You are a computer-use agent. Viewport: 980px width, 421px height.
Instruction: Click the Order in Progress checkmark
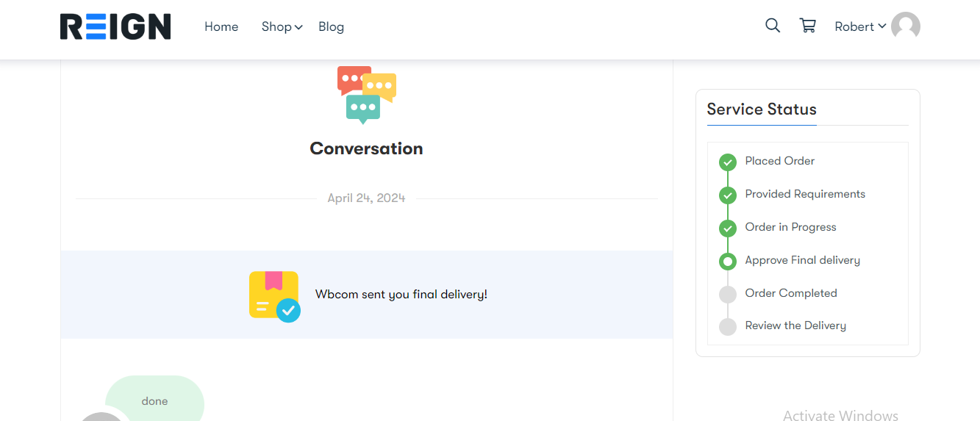pyautogui.click(x=727, y=228)
